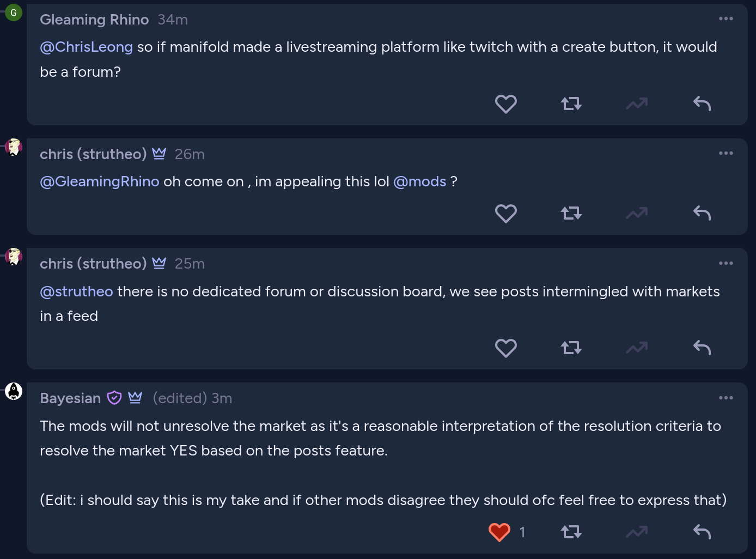Viewport: 756px width, 559px height.
Task: Reply to Gleaming Rhino's comment
Action: [x=702, y=104]
